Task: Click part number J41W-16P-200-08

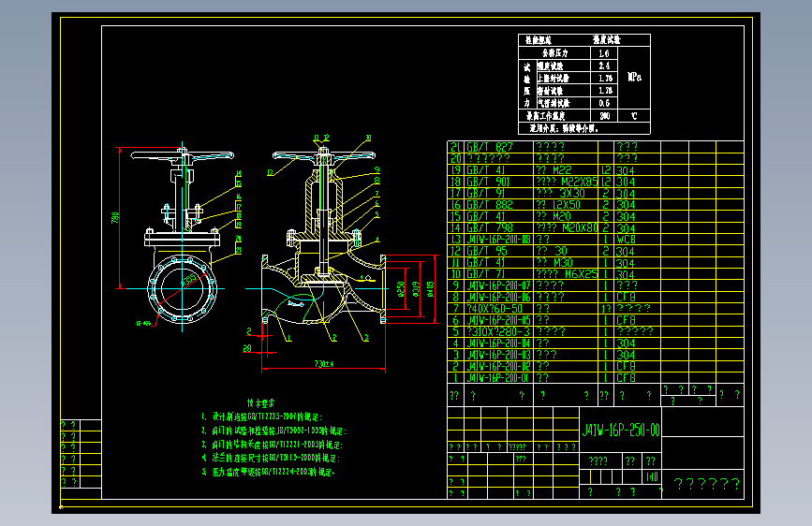Action: pyautogui.click(x=498, y=240)
